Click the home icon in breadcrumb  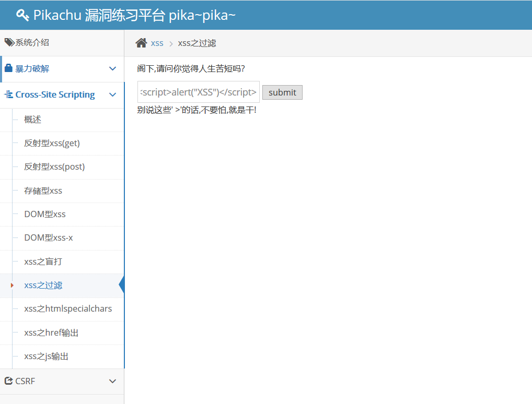click(141, 43)
